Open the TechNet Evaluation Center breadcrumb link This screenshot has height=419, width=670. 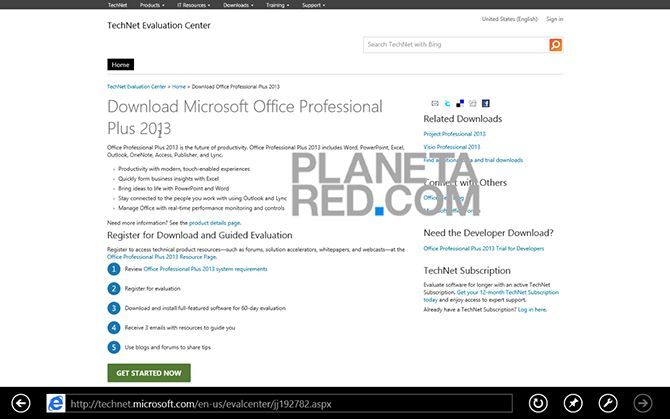pos(136,87)
